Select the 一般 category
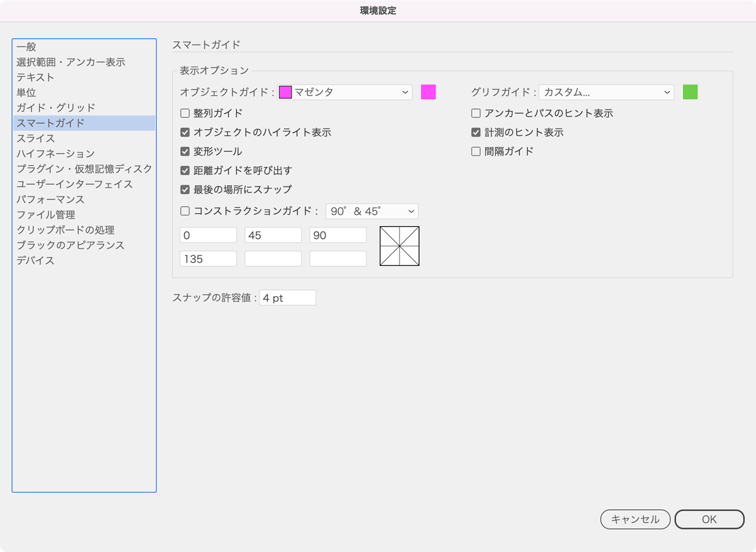 pos(84,47)
